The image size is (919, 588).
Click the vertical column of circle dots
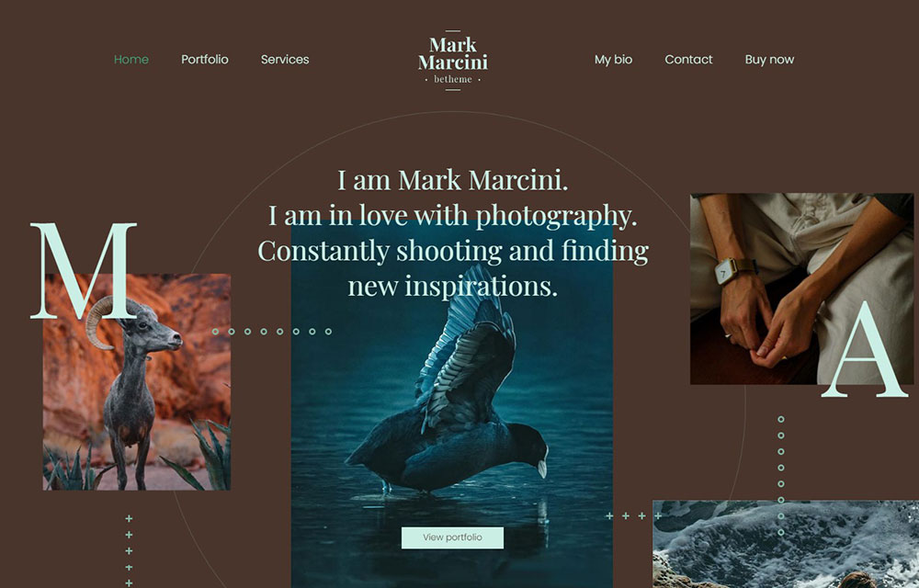coord(780,476)
